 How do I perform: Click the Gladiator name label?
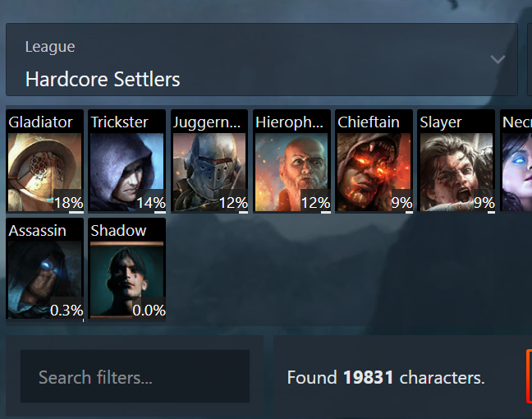pos(40,122)
